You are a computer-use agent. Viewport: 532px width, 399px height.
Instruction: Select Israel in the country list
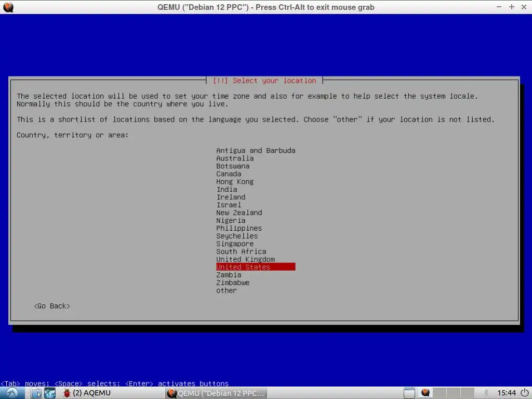pos(229,205)
